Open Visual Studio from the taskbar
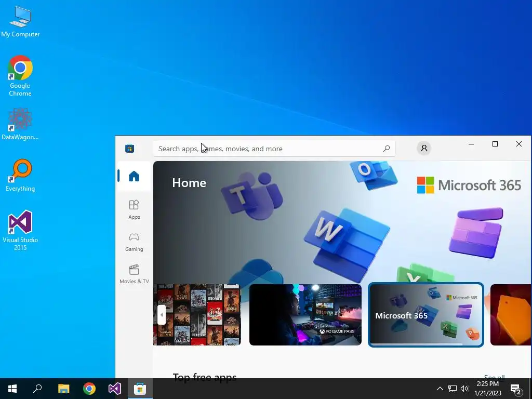The image size is (532, 399). pyautogui.click(x=115, y=389)
